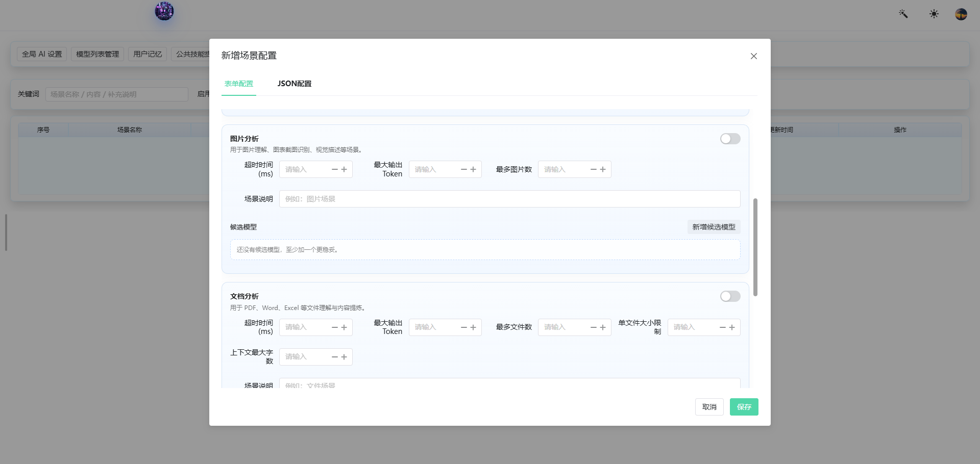The height and width of the screenshot is (464, 980).
Task: Click the 新增候选模型 button
Action: coord(714,227)
